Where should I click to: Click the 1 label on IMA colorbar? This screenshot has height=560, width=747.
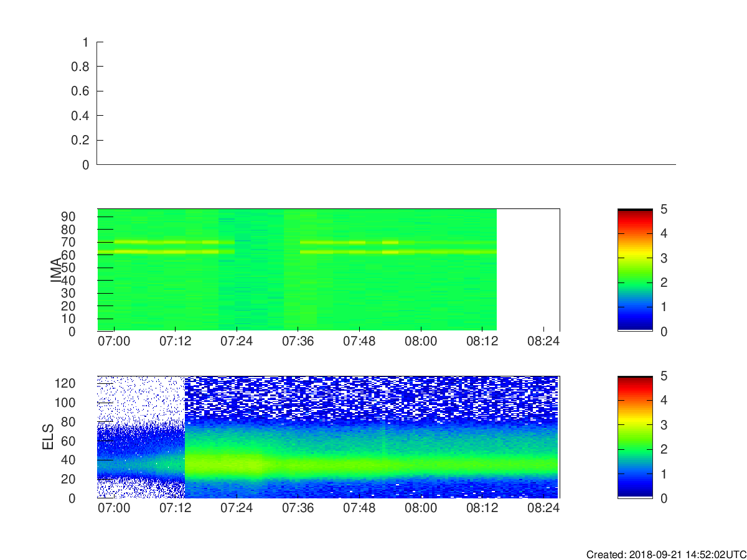pyautogui.click(x=664, y=307)
